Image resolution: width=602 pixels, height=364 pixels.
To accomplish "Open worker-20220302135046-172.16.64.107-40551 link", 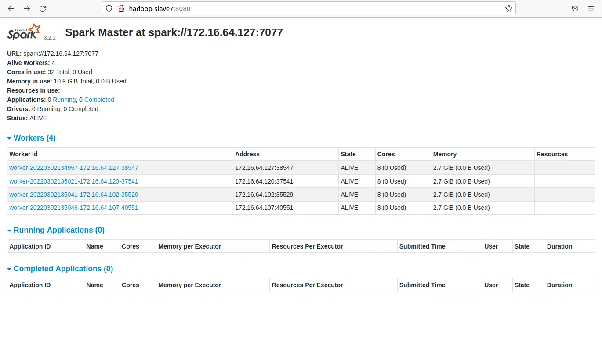I will (x=74, y=208).
